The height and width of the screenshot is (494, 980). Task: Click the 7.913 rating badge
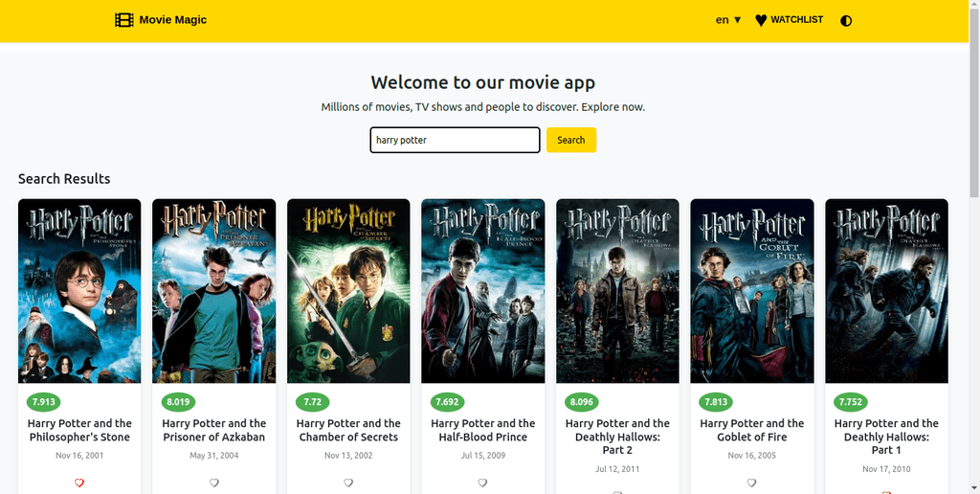(x=43, y=402)
